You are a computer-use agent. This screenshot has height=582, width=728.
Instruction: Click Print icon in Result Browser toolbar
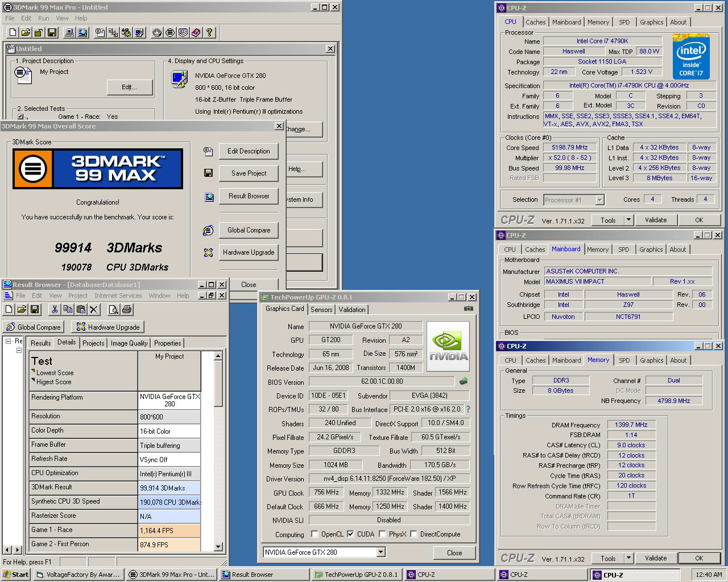pyautogui.click(x=127, y=309)
